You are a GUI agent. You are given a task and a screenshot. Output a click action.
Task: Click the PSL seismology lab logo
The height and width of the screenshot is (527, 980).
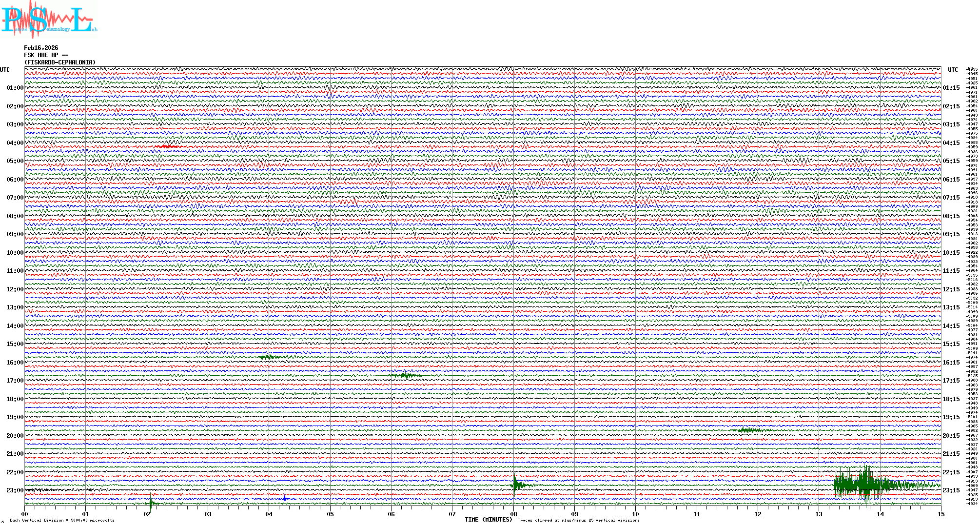[x=49, y=20]
